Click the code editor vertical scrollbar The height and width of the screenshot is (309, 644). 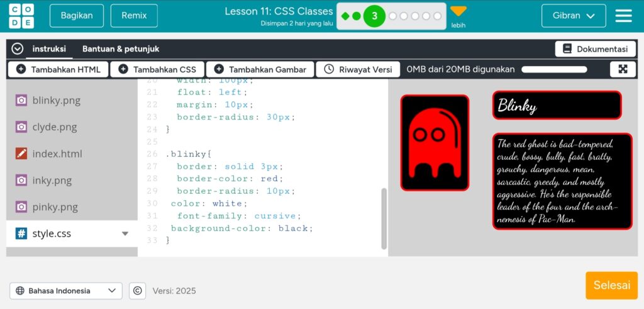tap(384, 218)
